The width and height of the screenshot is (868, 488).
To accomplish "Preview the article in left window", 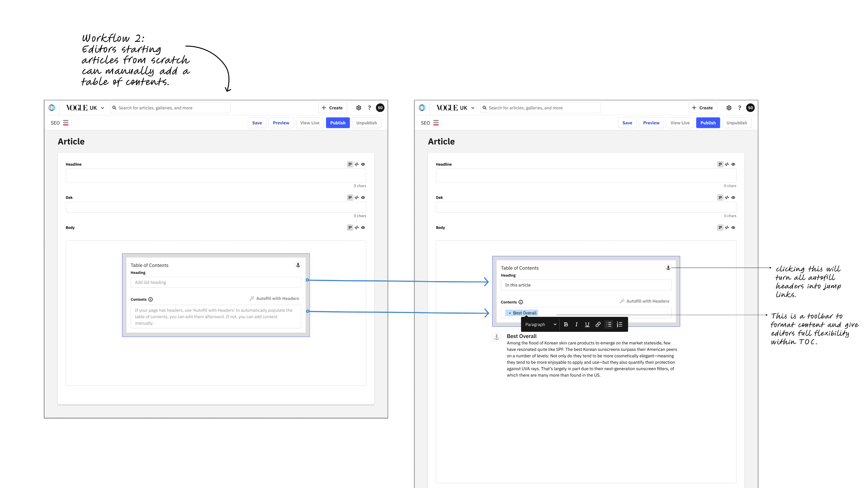I will click(x=281, y=123).
